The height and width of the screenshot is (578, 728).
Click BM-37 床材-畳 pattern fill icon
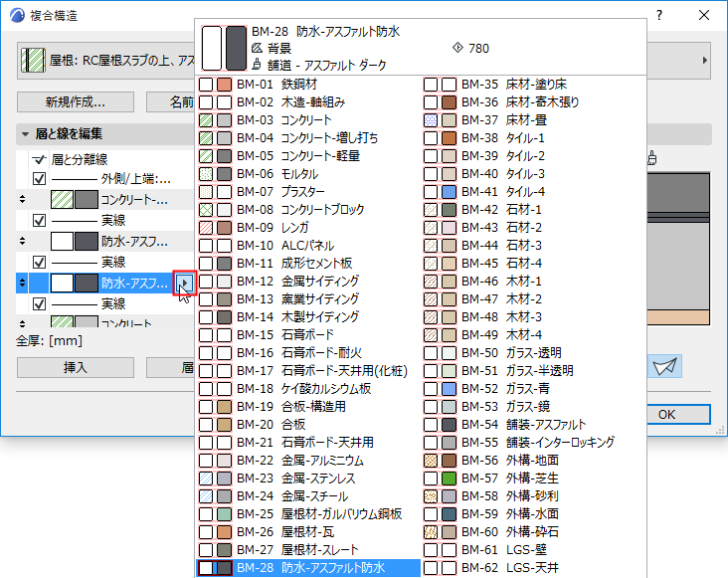[x=431, y=120]
